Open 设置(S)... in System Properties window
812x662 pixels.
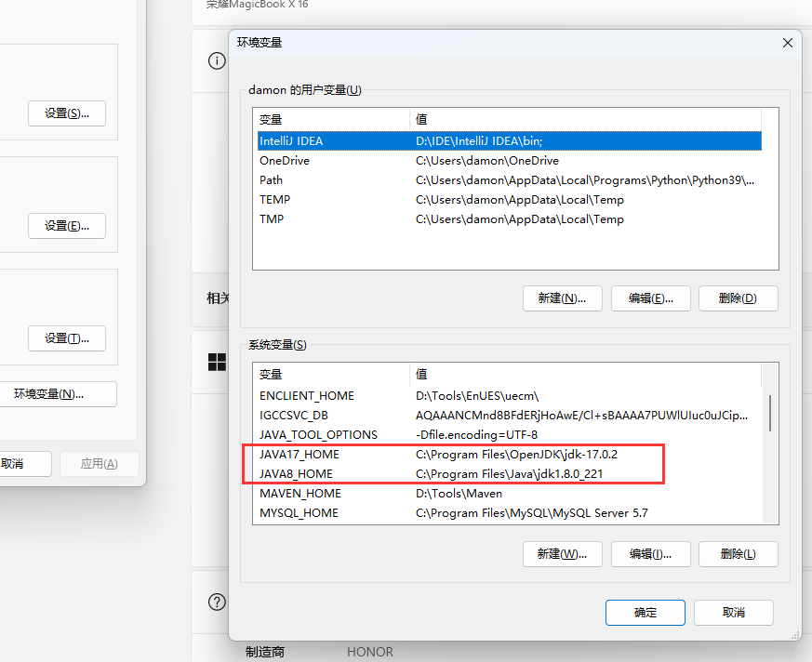tap(67, 113)
